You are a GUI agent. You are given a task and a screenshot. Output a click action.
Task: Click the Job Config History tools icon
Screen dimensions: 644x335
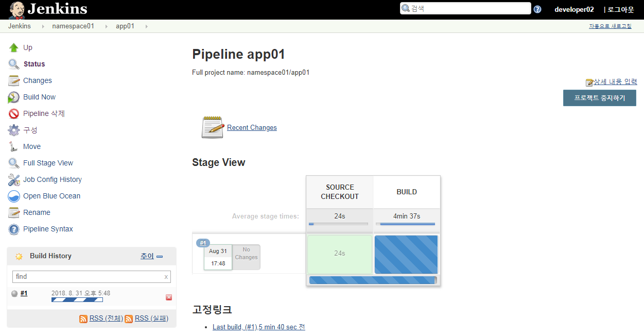click(14, 180)
